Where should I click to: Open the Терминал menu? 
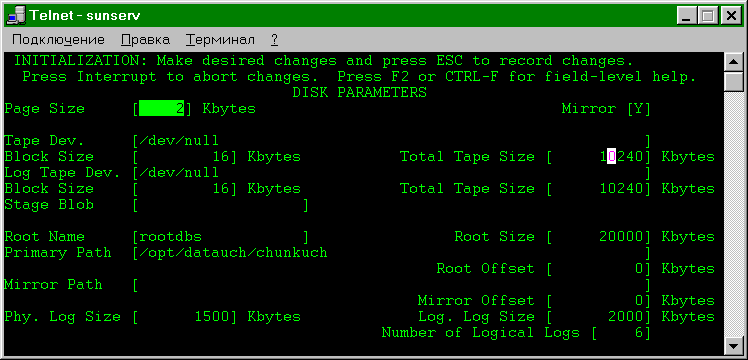(220, 40)
